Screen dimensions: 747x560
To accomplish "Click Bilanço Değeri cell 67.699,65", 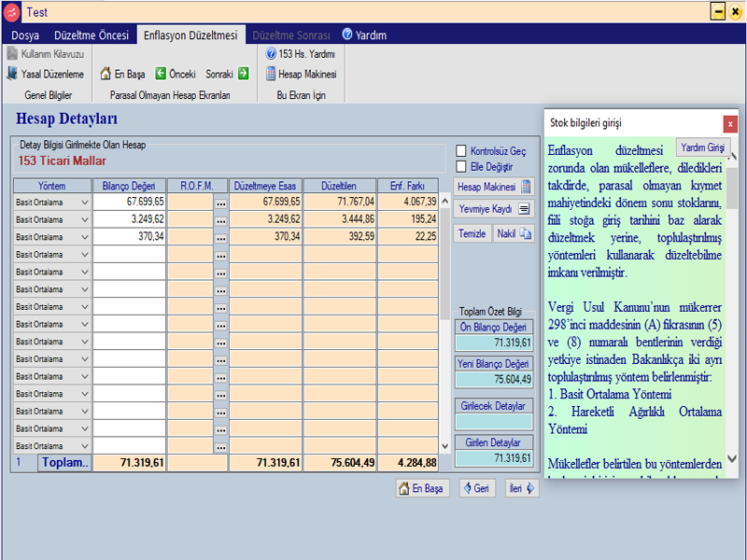I will 129,202.
